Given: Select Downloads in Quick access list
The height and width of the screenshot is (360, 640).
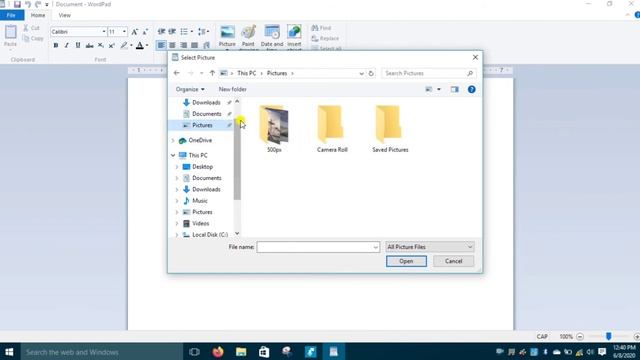Looking at the screenshot, I should (206, 102).
